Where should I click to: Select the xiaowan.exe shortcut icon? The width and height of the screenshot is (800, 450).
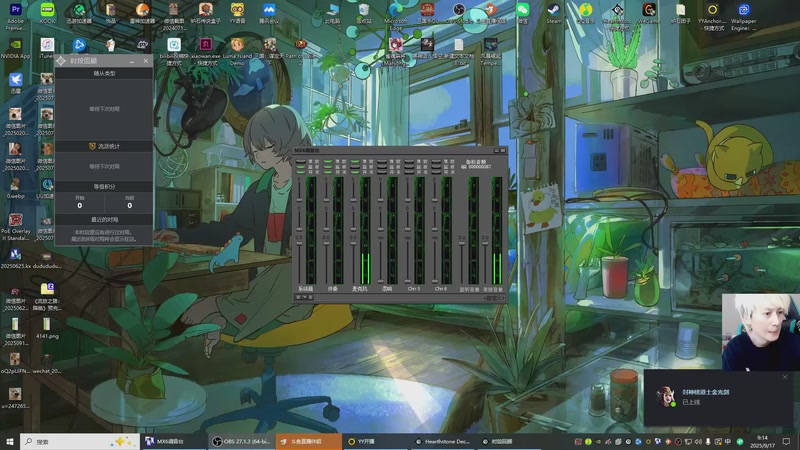(x=206, y=52)
